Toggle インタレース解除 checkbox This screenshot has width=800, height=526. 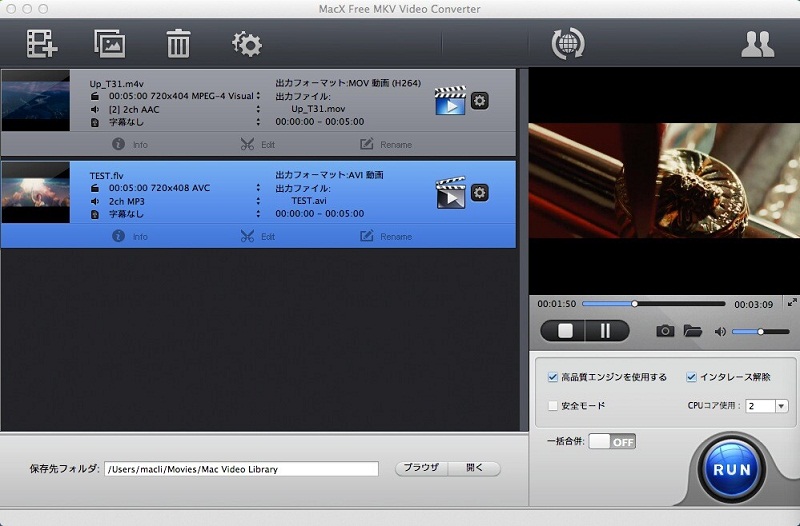tap(691, 377)
